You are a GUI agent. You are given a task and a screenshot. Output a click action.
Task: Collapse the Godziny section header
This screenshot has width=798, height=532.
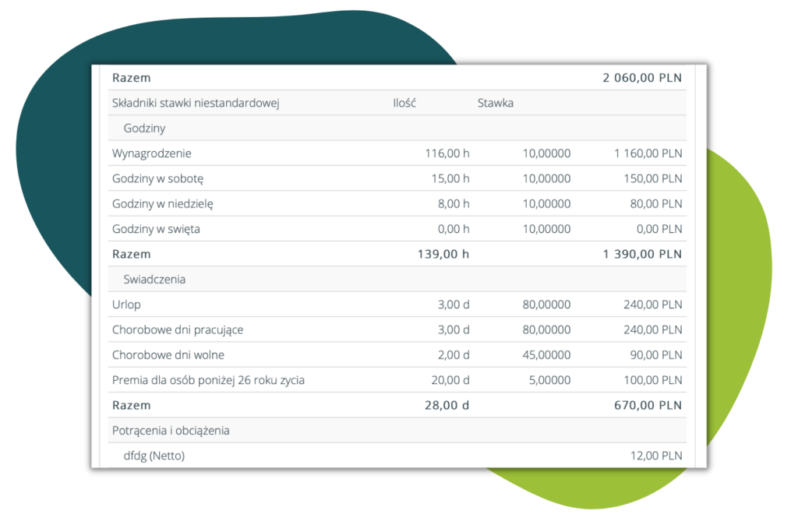(x=144, y=128)
